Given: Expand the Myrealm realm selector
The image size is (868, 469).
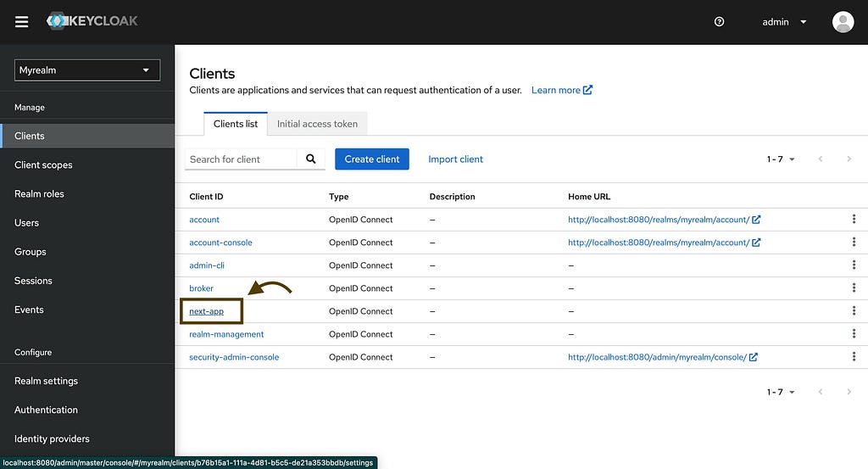Looking at the screenshot, I should 86,70.
